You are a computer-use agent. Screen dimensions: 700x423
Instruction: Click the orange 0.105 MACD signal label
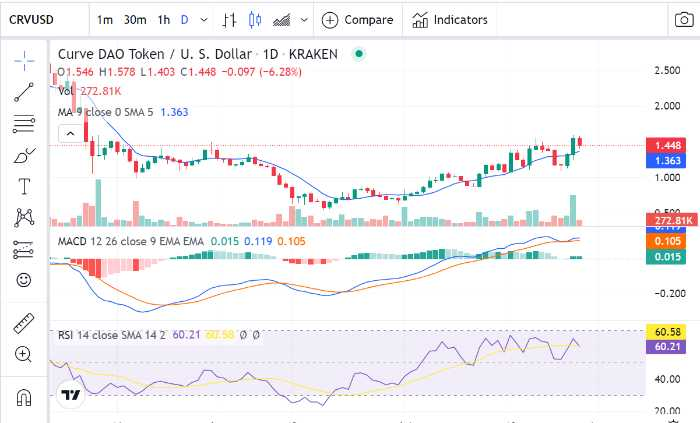pyautogui.click(x=666, y=241)
